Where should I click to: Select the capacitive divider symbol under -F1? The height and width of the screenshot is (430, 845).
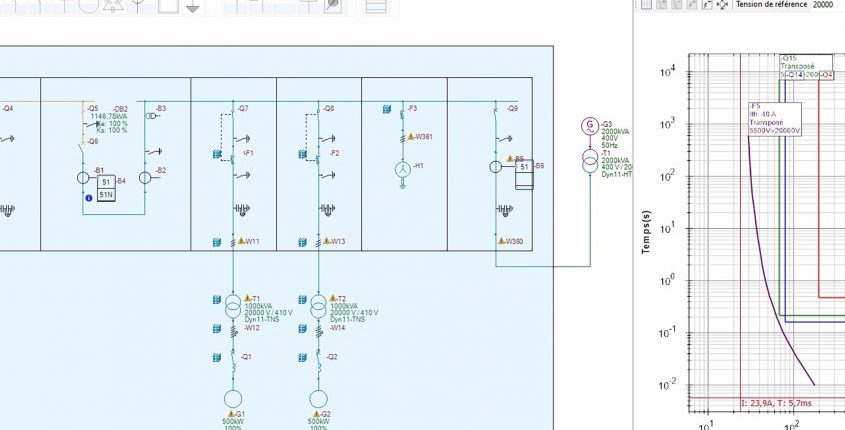[x=242, y=209]
